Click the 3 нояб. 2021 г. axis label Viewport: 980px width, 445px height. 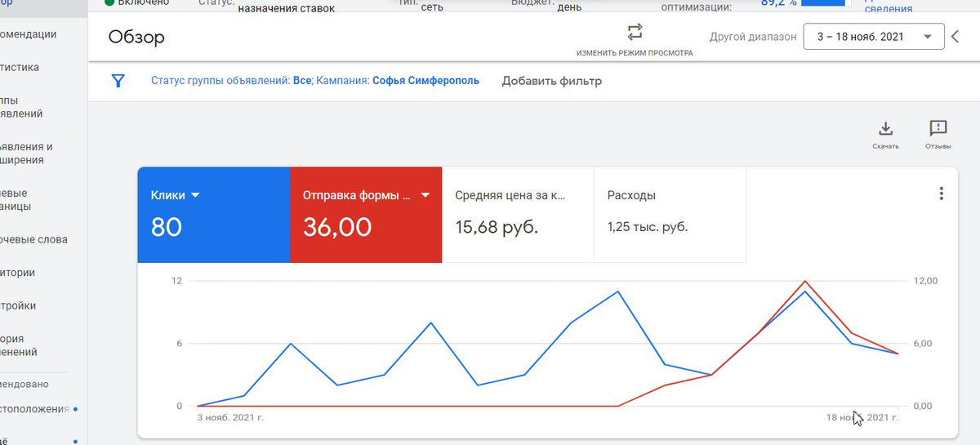tap(231, 417)
